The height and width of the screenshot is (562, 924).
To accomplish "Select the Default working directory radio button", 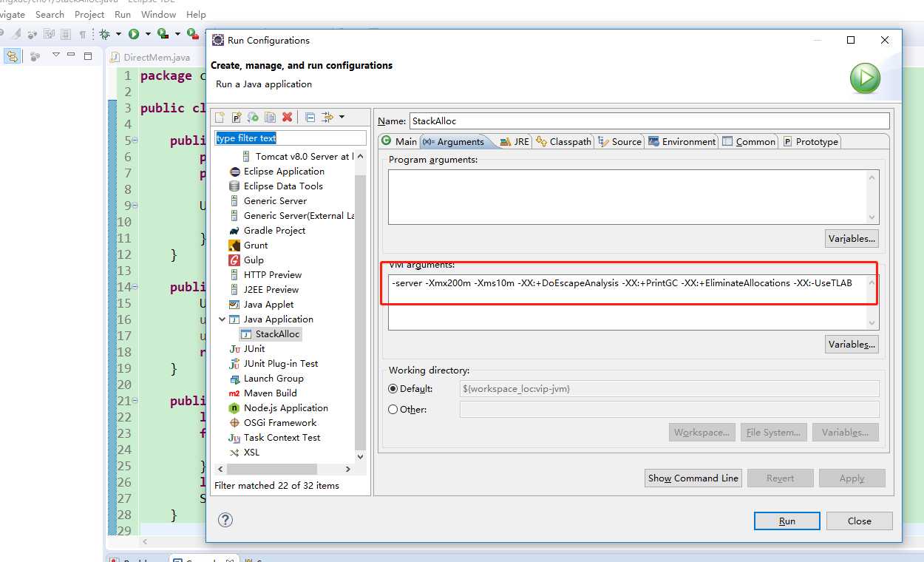I will pos(393,388).
